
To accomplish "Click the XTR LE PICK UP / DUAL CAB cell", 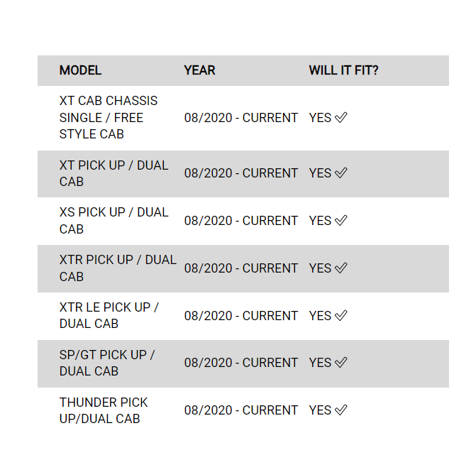I will (109, 315).
